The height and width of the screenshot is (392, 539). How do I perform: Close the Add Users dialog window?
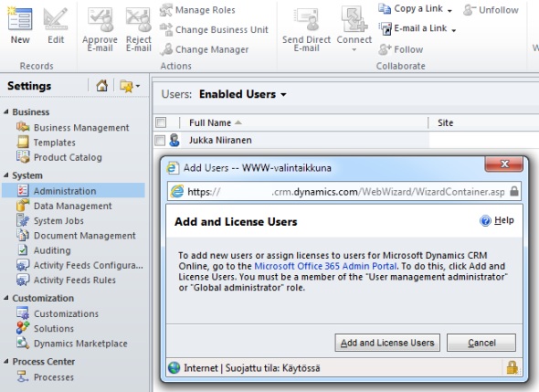tap(504, 164)
